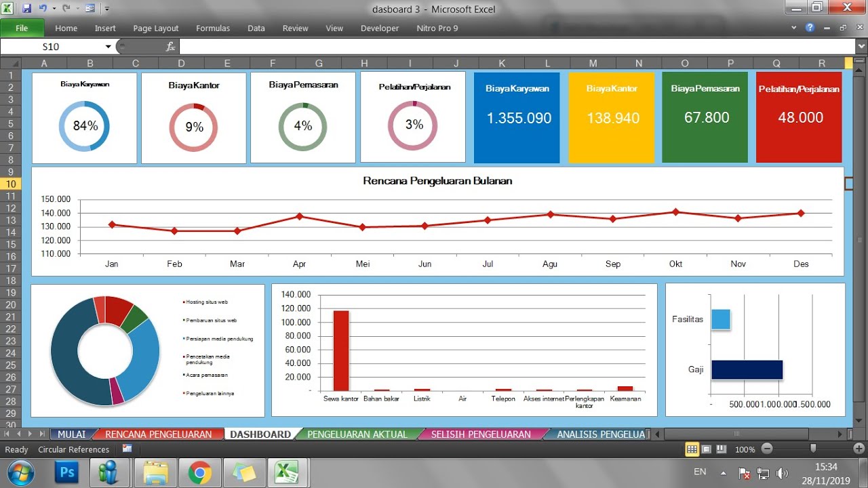Open the Customize Quick Access Toolbar menu
868x488 pixels.
107,9
